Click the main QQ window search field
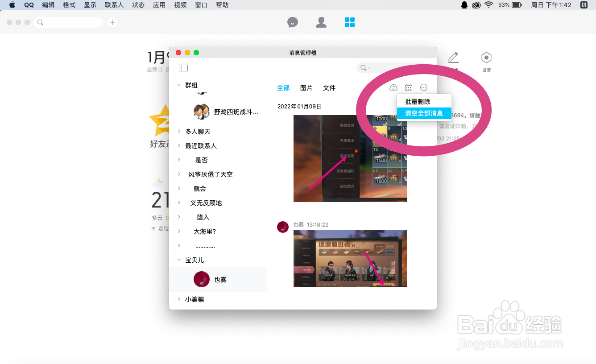Screen dimensions: 596x364 pyautogui.click(x=69, y=22)
